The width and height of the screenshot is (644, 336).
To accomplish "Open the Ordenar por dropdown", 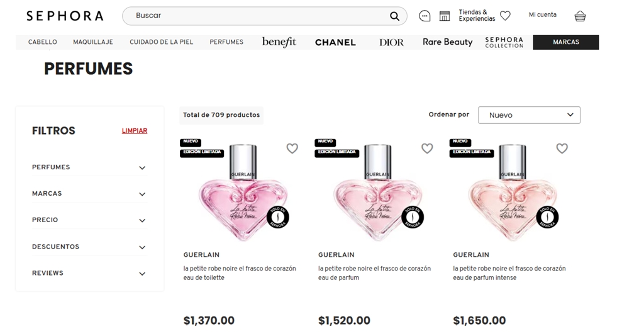I will tap(529, 115).
